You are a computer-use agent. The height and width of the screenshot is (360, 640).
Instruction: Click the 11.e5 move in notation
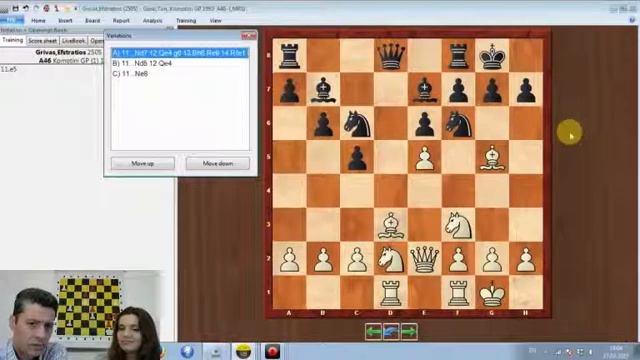click(x=9, y=69)
